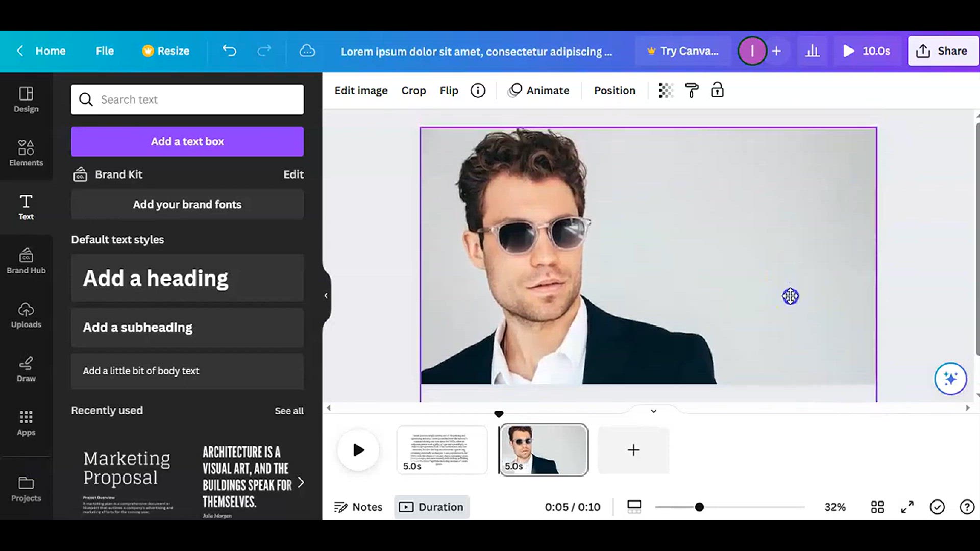Open the transparency checkerboard icon
Viewport: 980px width, 551px height.
666,90
